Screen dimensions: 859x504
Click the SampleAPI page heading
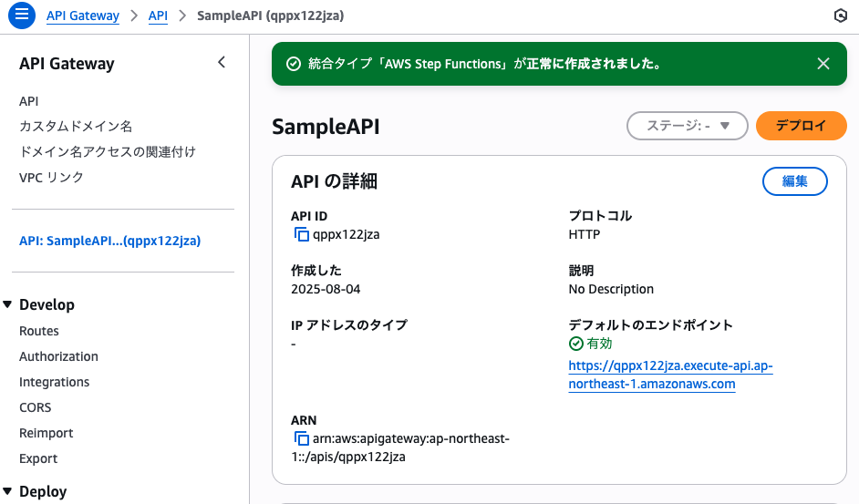coord(326,127)
